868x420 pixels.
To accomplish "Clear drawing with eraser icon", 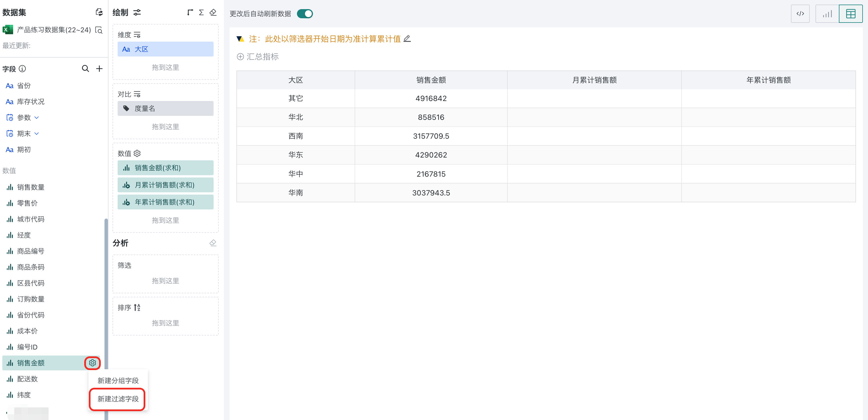I will coord(213,13).
